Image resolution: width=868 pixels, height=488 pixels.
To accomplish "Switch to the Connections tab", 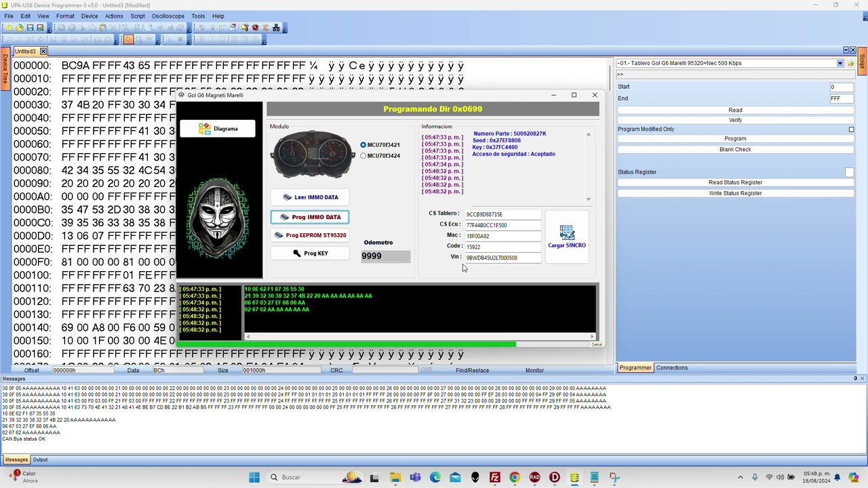I will tap(672, 368).
